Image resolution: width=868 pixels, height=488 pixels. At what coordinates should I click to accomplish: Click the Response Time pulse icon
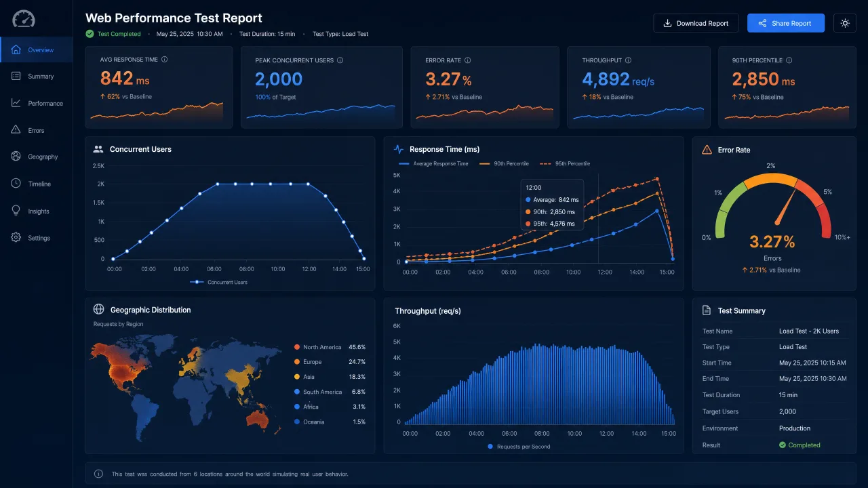pos(399,149)
